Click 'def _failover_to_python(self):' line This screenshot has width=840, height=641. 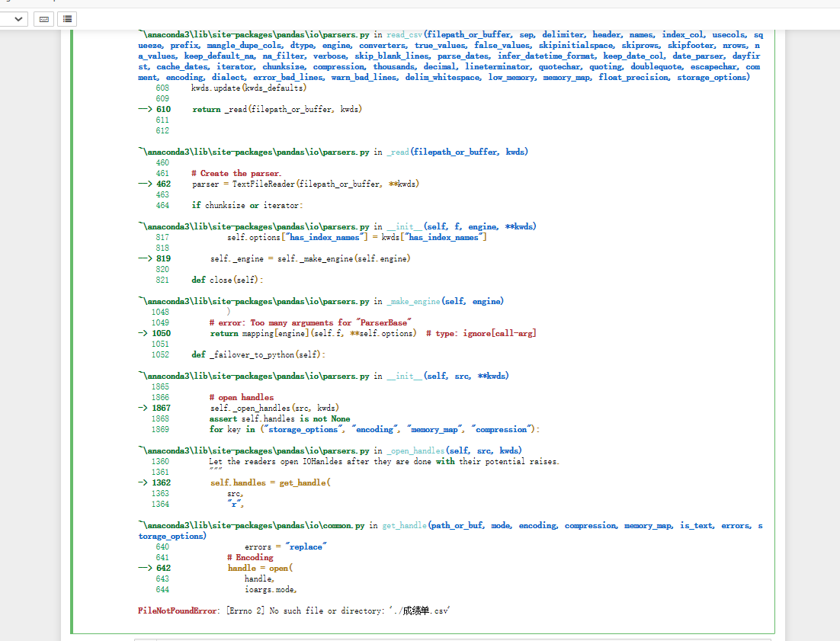[x=258, y=354]
